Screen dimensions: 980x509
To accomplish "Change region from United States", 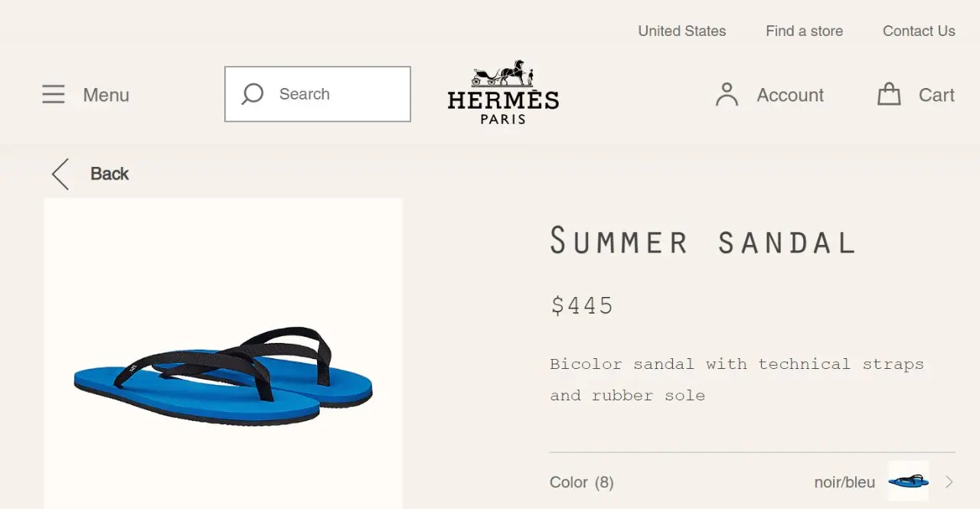I will click(x=681, y=31).
